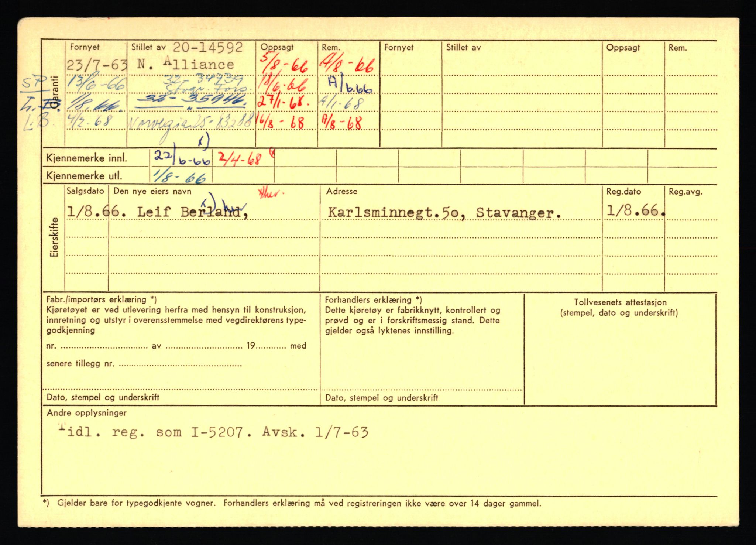
Task: Click the 'Fabr./importørs erklæring' heading
Action: click(x=102, y=300)
